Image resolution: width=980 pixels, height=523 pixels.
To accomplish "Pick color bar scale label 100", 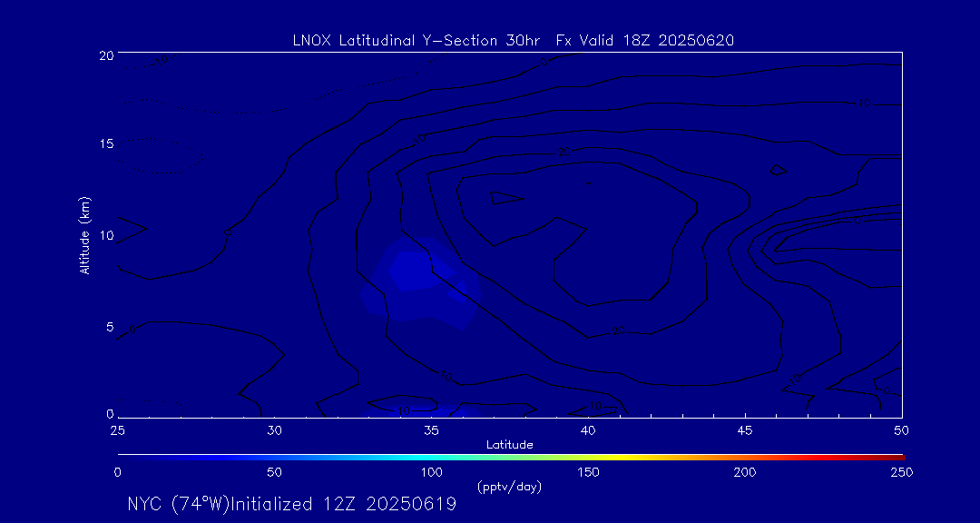I will (x=431, y=472).
